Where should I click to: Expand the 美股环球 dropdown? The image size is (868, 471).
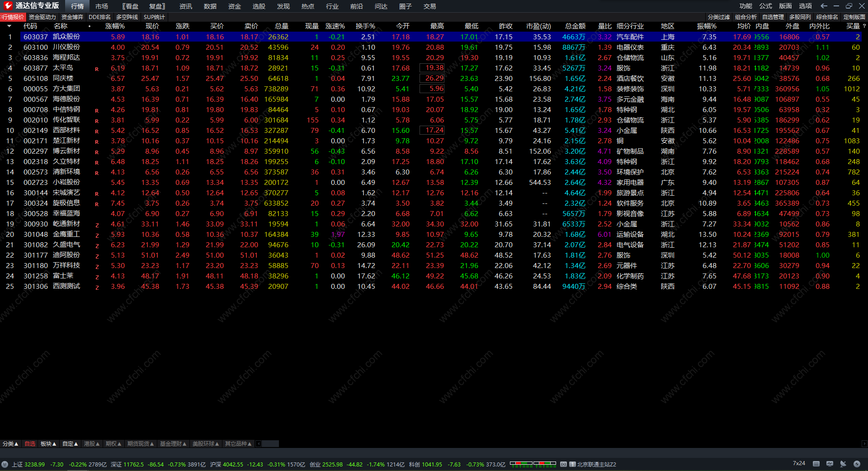[206, 444]
